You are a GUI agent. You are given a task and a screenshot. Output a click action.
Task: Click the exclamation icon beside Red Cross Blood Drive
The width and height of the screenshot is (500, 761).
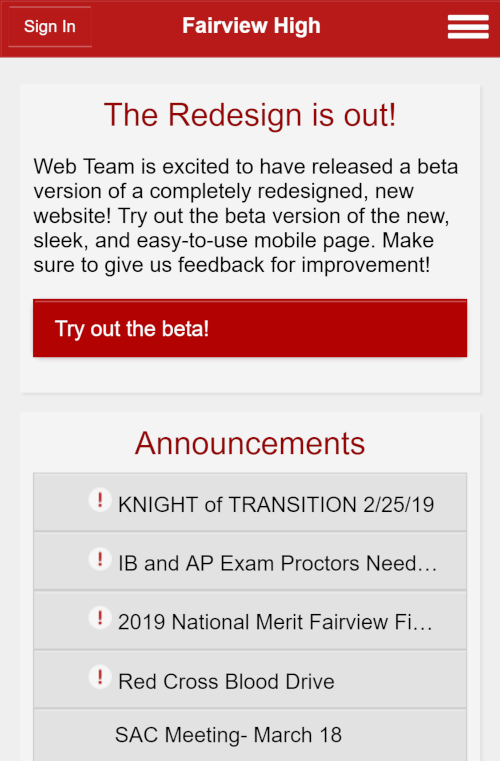[100, 677]
